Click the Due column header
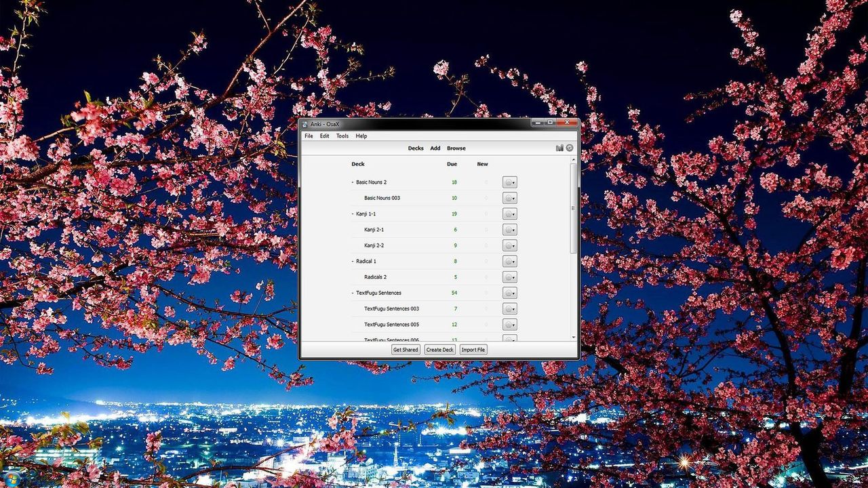This screenshot has width=868, height=488. pyautogui.click(x=452, y=164)
